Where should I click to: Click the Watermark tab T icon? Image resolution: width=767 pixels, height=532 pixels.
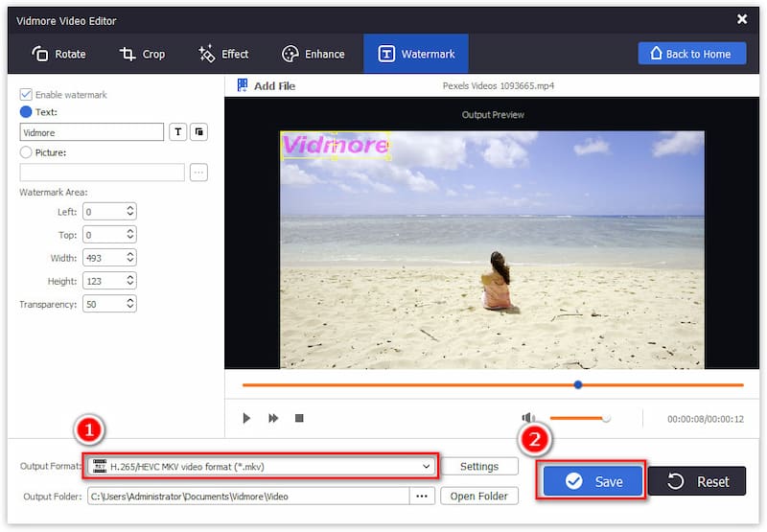pos(386,54)
